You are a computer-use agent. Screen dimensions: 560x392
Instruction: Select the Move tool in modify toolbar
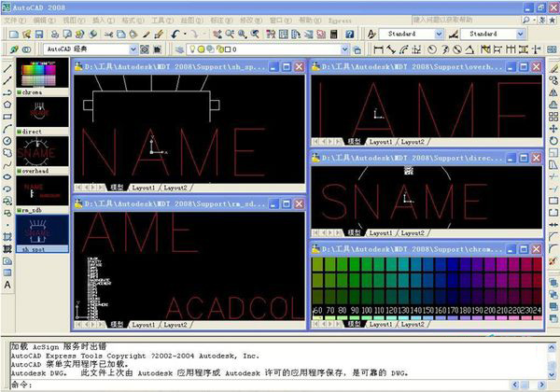click(x=553, y=129)
